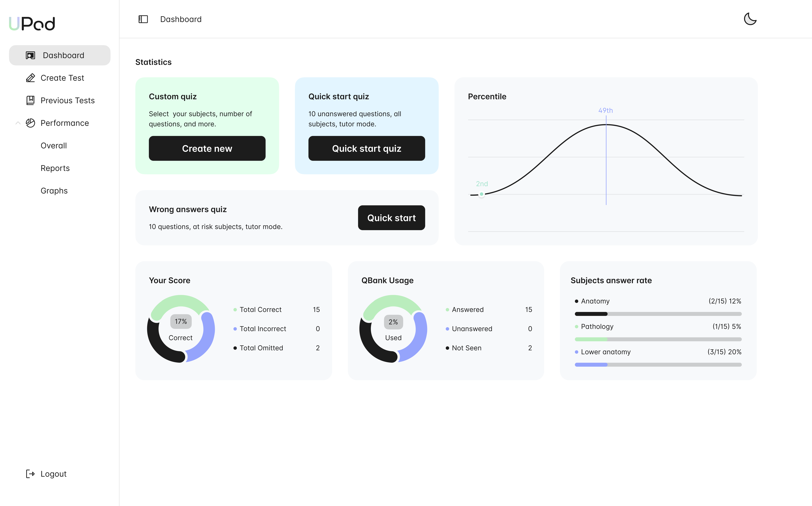Toggle dark mode with the moon icon
Image resolution: width=812 pixels, height=506 pixels.
coord(750,19)
